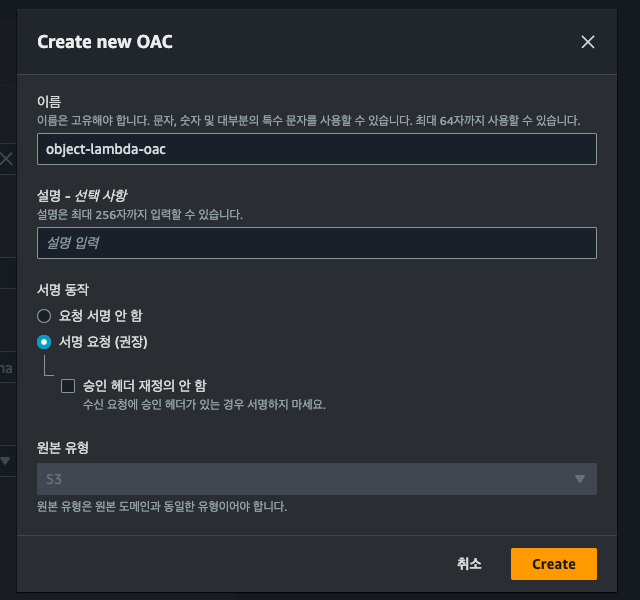Click into the 설명 입력 description field
Viewport: 640px width, 600px height.
pyautogui.click(x=316, y=243)
